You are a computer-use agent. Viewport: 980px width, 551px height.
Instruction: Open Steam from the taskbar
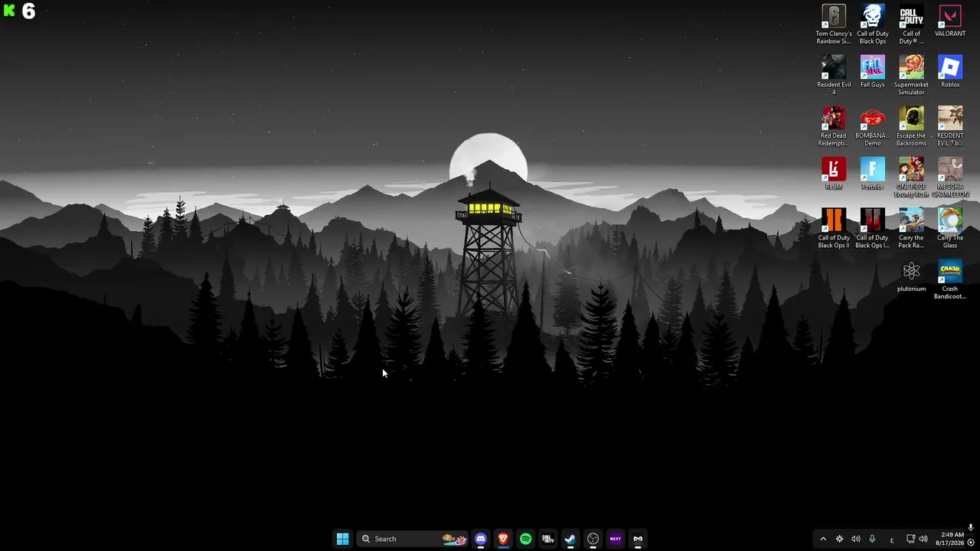pyautogui.click(x=570, y=539)
